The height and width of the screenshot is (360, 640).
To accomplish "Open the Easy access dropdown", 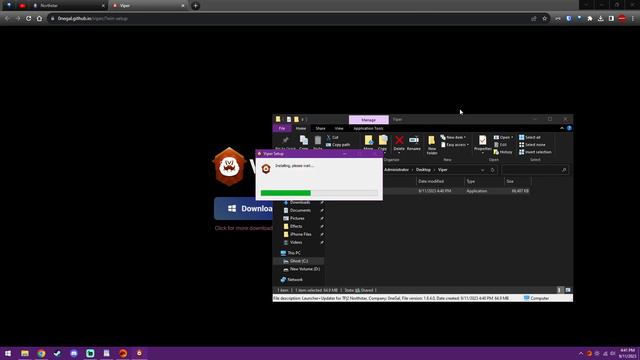I will point(455,145).
